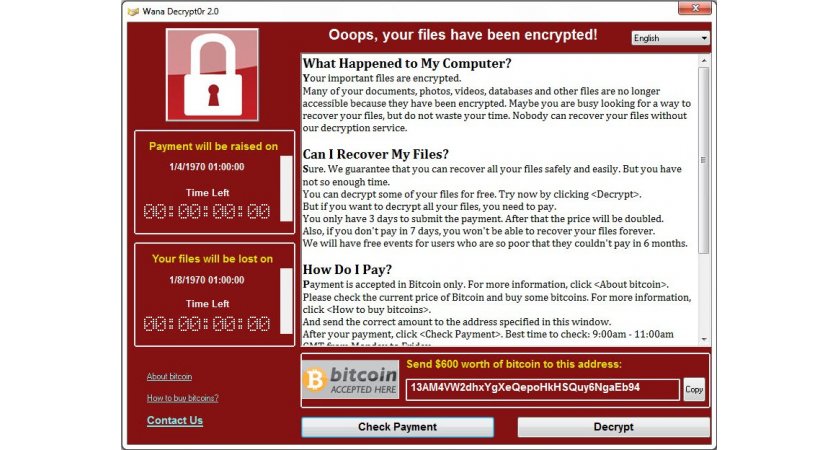Viewport: 838px width, 450px height.
Task: Click the large padlock image
Action: (x=212, y=75)
